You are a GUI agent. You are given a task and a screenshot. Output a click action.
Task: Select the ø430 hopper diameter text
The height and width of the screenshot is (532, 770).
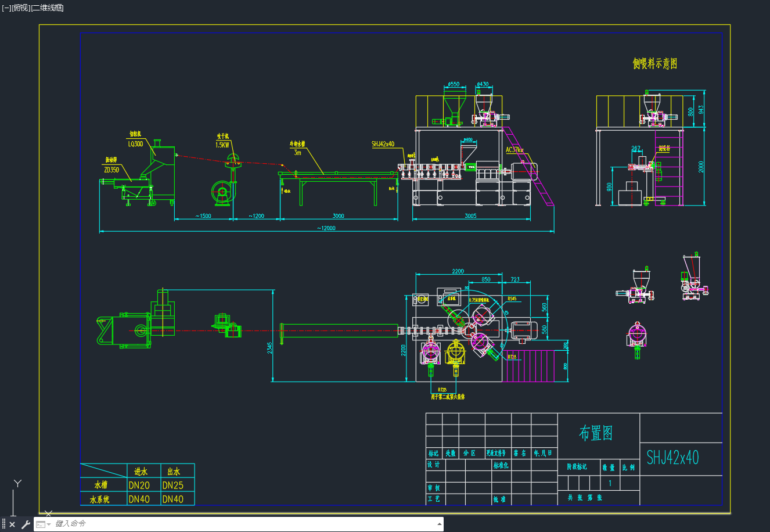[482, 84]
